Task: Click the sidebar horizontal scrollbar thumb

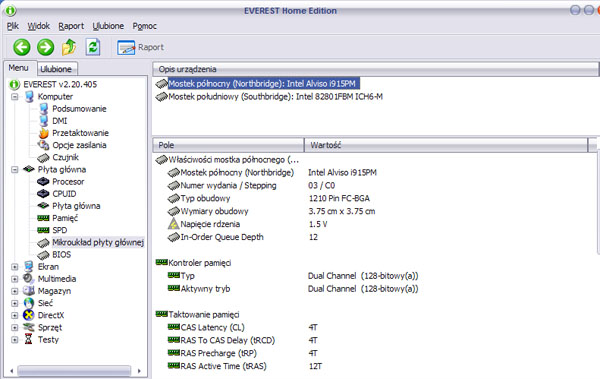Action: click(x=74, y=371)
